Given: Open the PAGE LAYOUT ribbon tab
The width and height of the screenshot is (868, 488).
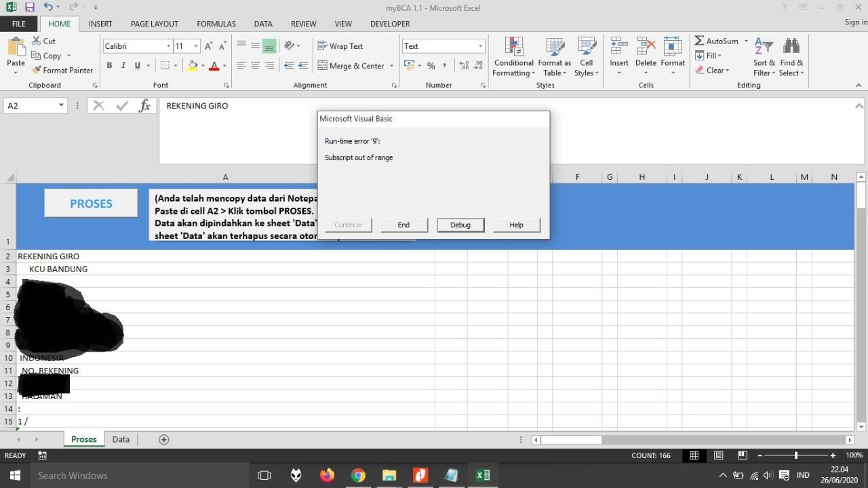Looking at the screenshot, I should [x=155, y=24].
